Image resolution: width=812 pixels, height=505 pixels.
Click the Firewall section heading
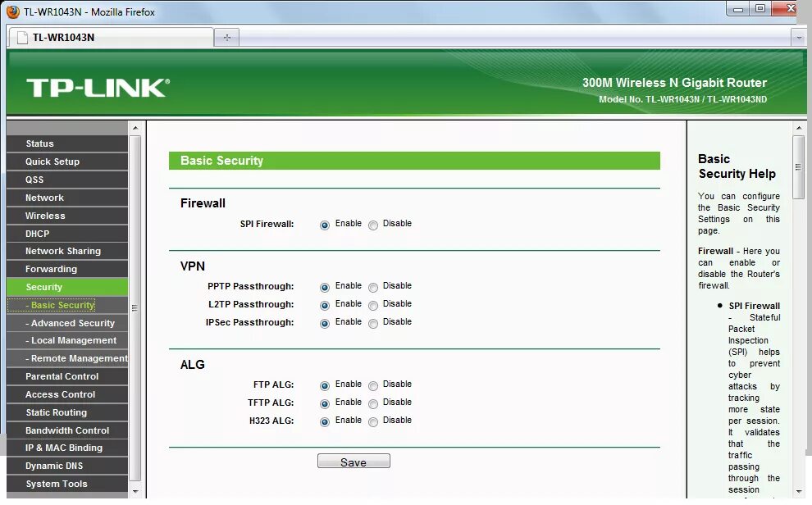coord(203,203)
